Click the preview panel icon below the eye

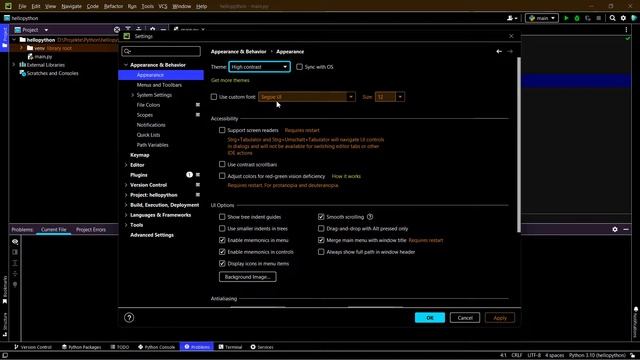[x=15, y=252]
